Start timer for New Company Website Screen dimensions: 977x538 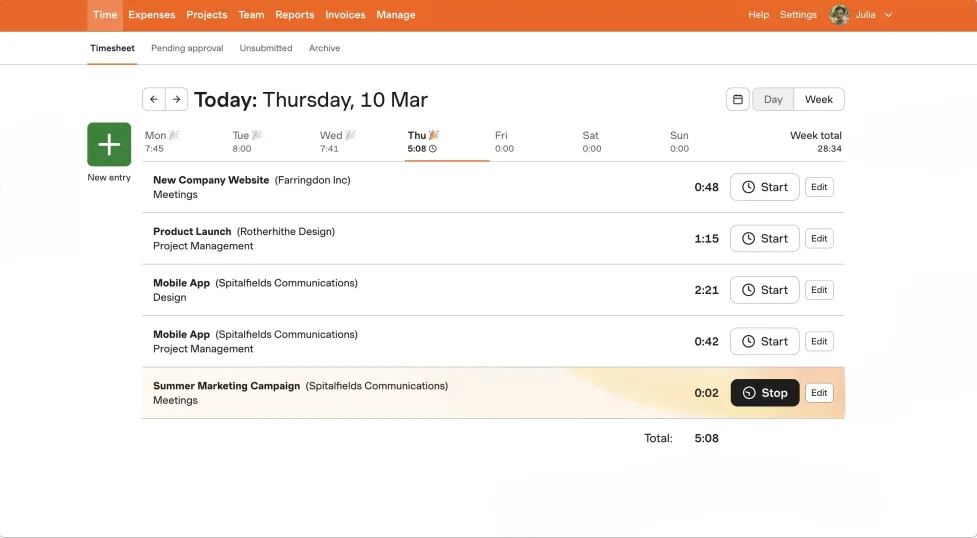pos(765,187)
